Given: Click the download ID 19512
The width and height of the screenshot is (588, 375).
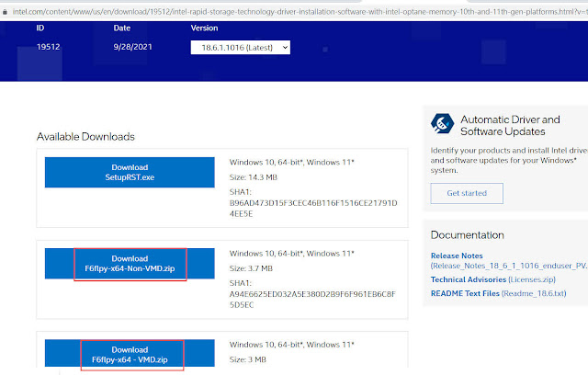Looking at the screenshot, I should pos(49,47).
